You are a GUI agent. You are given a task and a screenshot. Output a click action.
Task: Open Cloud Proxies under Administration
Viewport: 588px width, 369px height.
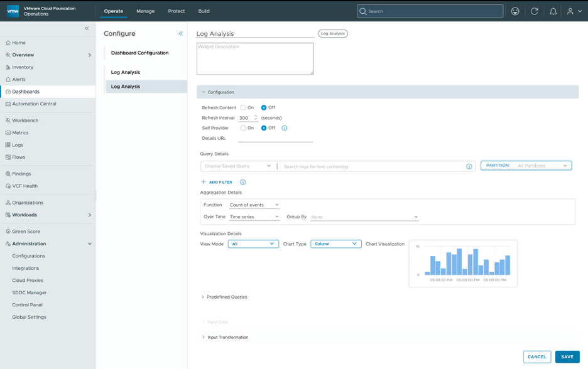tap(28, 281)
